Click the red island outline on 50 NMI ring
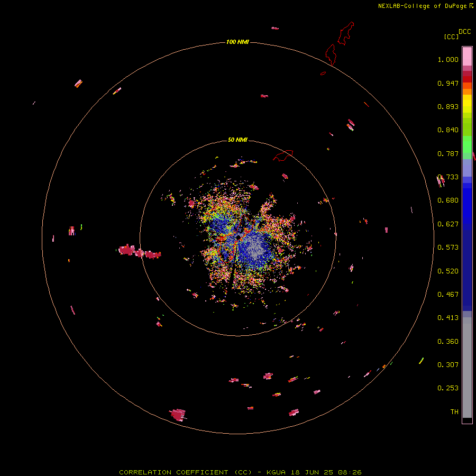The height and width of the screenshot is (476, 476). point(283,155)
